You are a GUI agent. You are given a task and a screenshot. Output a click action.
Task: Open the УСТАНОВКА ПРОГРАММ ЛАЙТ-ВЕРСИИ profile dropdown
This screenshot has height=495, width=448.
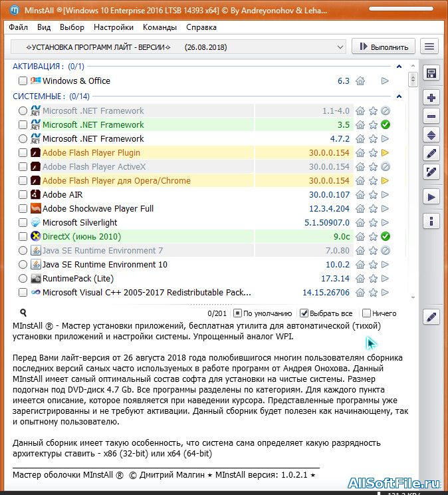pyautogui.click(x=178, y=47)
